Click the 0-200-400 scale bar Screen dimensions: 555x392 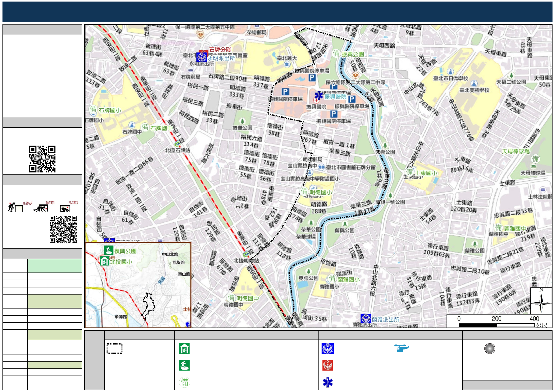point(497,325)
